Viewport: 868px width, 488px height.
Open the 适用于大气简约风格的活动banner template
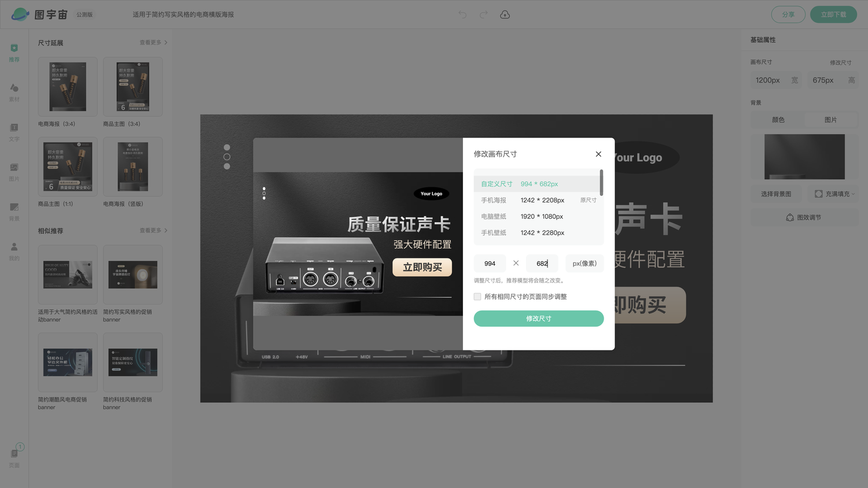(68, 275)
